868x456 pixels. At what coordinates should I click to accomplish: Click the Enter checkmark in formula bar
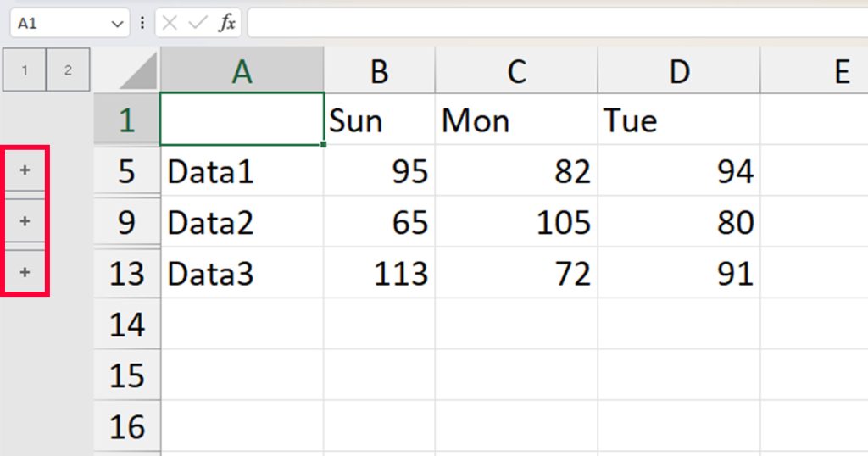198,23
